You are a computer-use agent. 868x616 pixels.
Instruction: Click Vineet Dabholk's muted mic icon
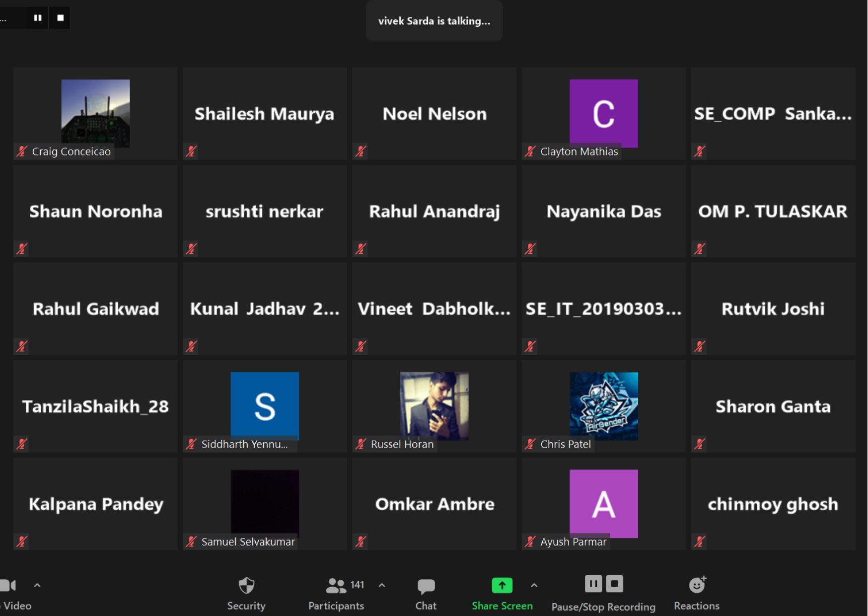[x=361, y=346]
